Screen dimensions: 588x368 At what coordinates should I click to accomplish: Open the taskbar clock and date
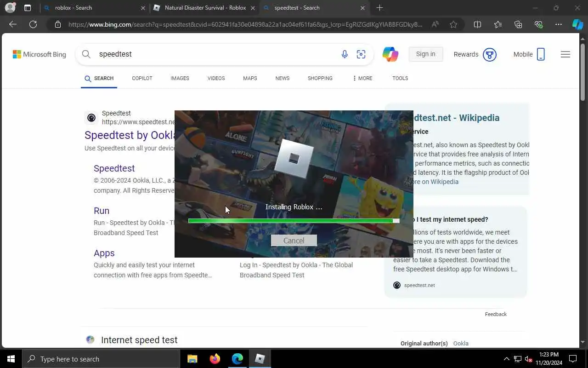pos(548,359)
